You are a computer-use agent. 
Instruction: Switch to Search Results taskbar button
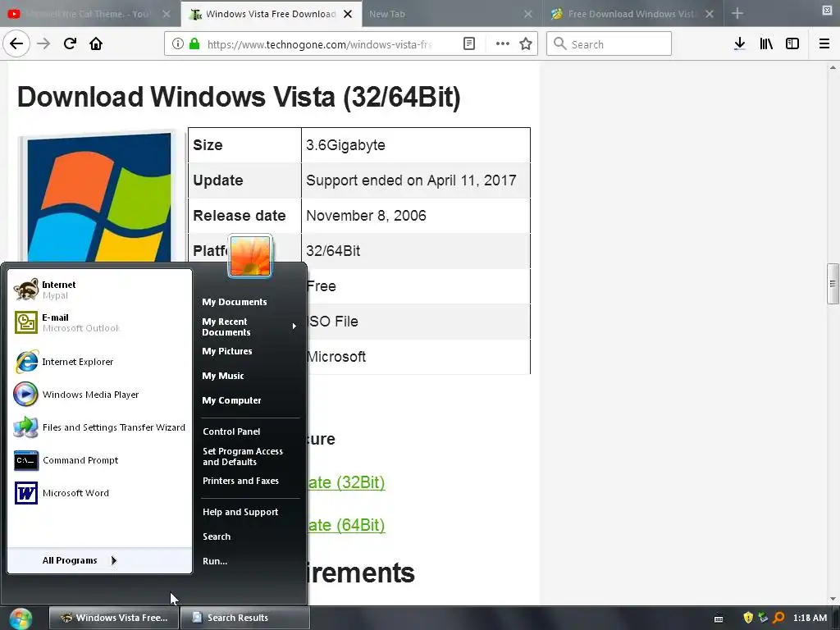(x=244, y=618)
